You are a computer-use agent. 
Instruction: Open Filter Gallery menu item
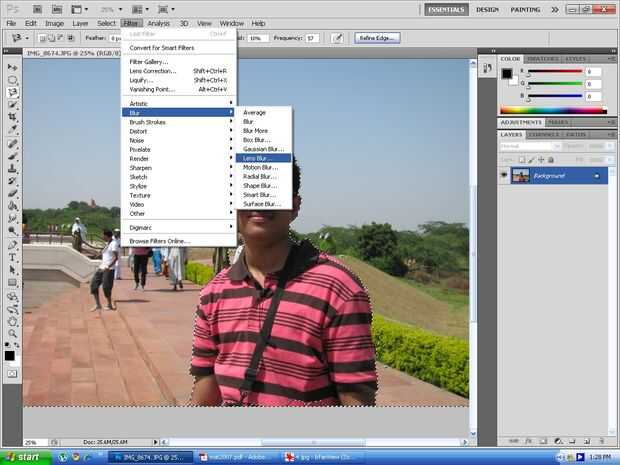click(x=178, y=62)
